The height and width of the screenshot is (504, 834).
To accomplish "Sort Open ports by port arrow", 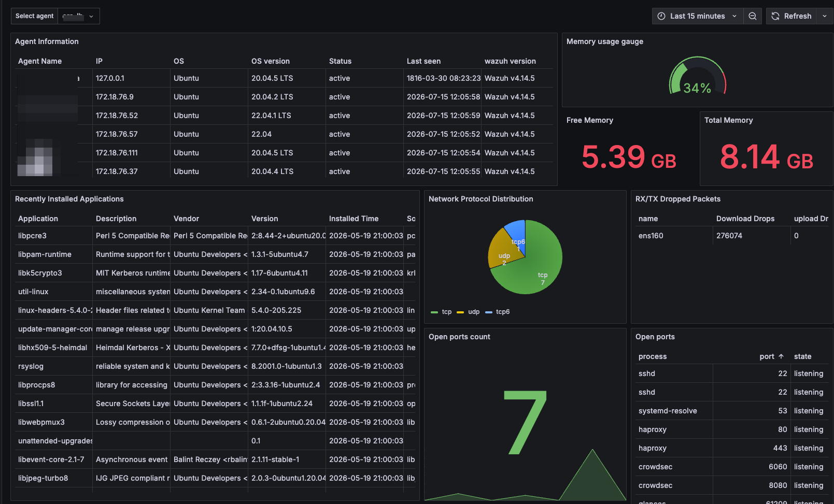I will 781,356.
